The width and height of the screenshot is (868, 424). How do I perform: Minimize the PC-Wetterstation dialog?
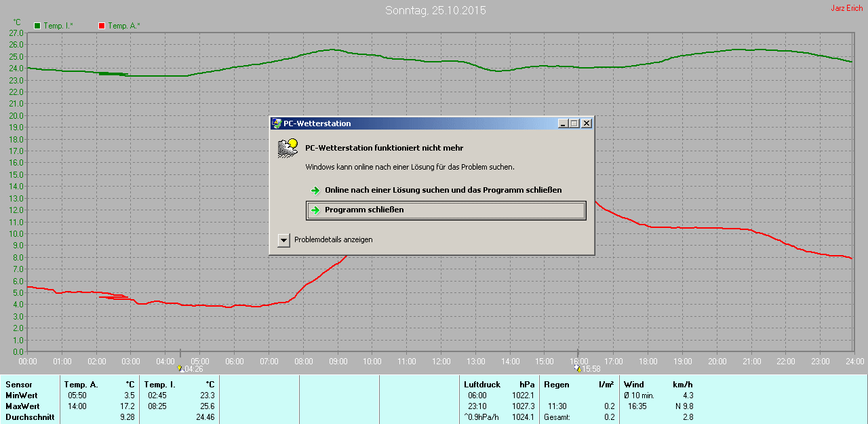(563, 123)
